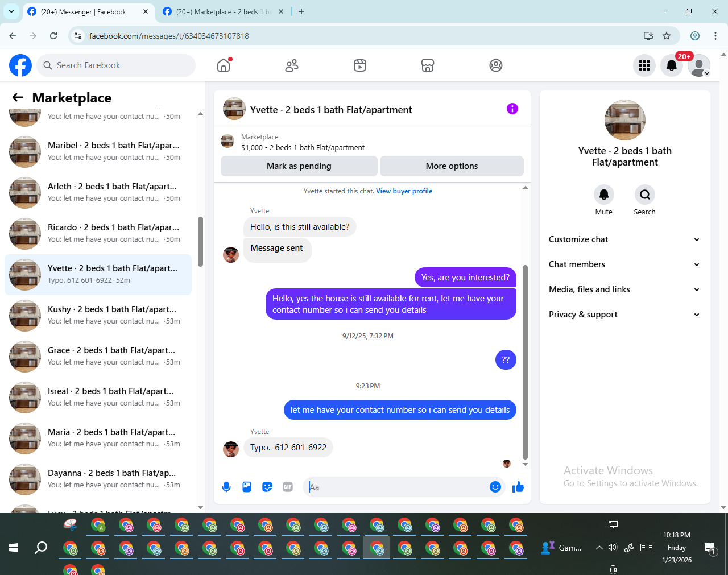Expand Media, files and links section
The width and height of the screenshot is (728, 575).
point(624,289)
